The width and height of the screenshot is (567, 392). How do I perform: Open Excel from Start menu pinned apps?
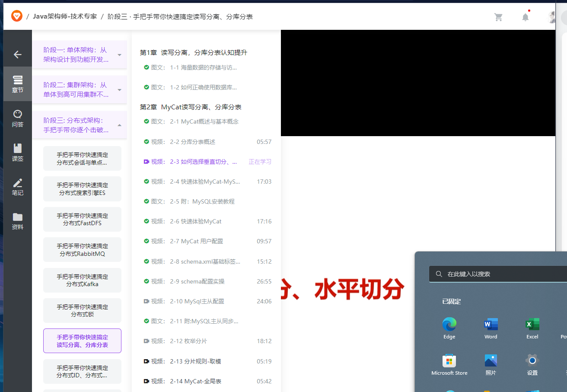pyautogui.click(x=532, y=328)
